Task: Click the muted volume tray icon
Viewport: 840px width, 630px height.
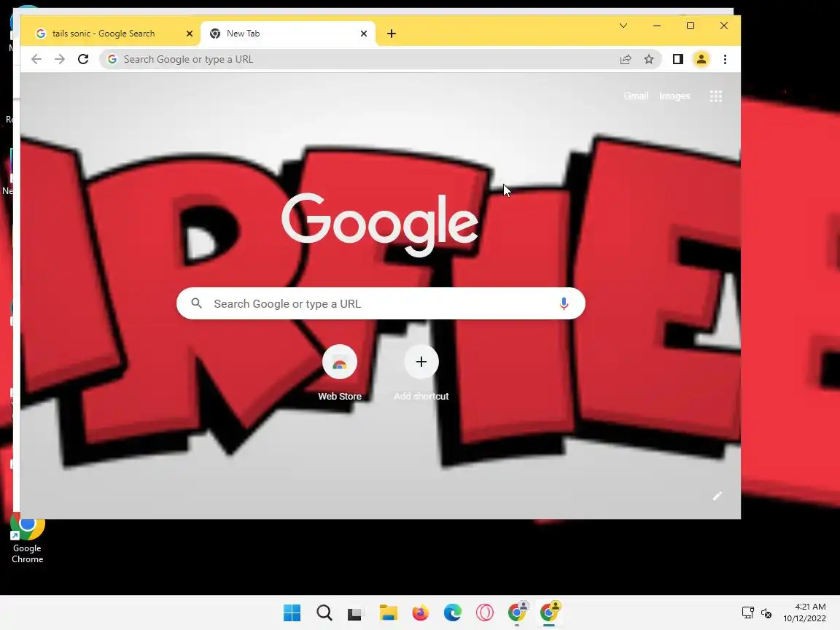Action: [x=766, y=612]
